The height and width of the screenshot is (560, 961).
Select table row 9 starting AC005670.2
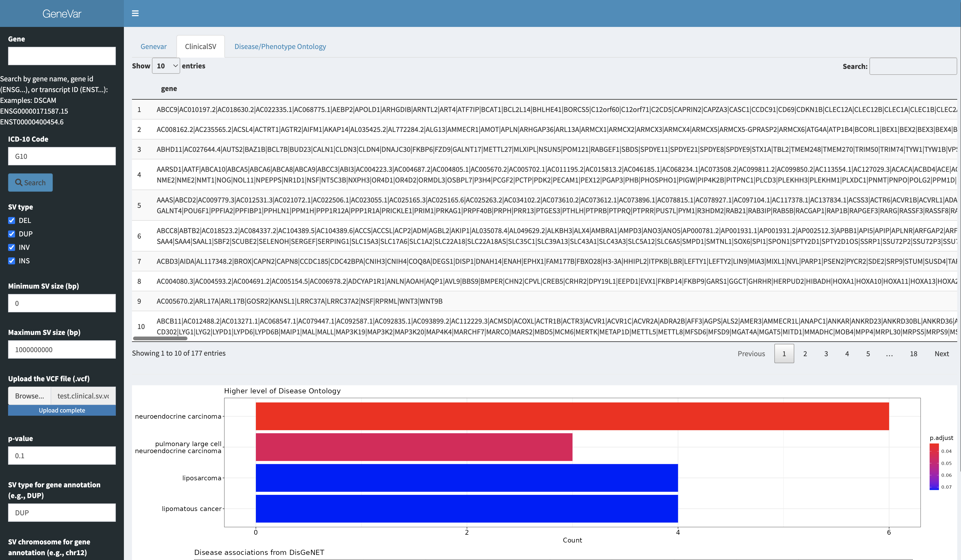(x=544, y=301)
